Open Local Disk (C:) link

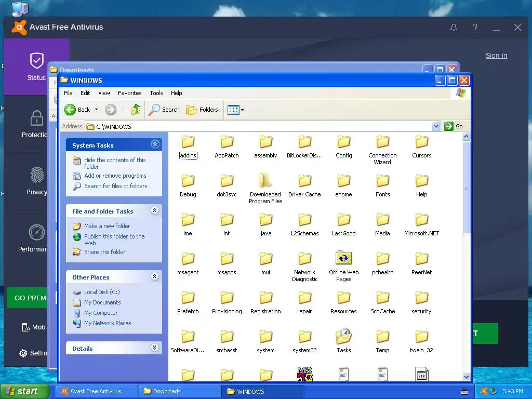pos(102,292)
